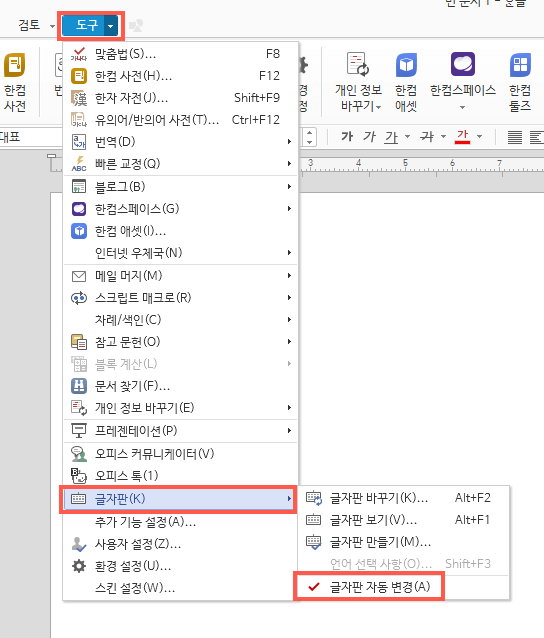This screenshot has height=638, width=544.
Task: Choose 글자판 만들기(M) in submenu
Action: pyautogui.click(x=404, y=542)
